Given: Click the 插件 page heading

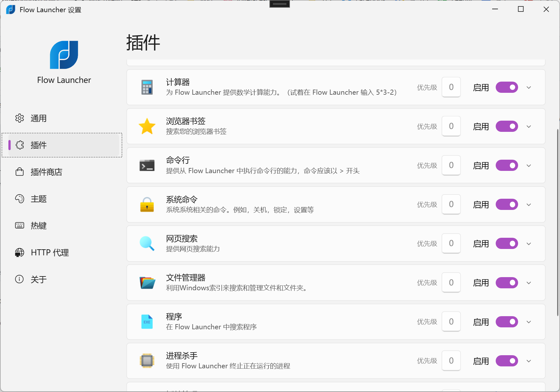Looking at the screenshot, I should (143, 43).
